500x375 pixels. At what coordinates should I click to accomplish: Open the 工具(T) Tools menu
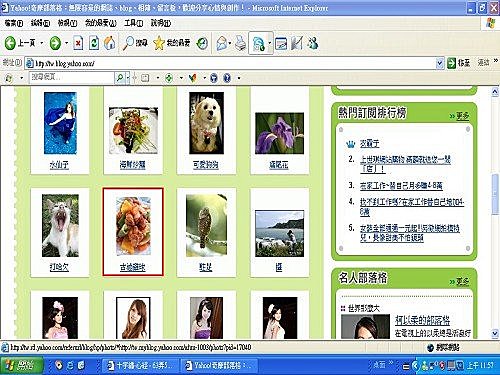(x=134, y=23)
